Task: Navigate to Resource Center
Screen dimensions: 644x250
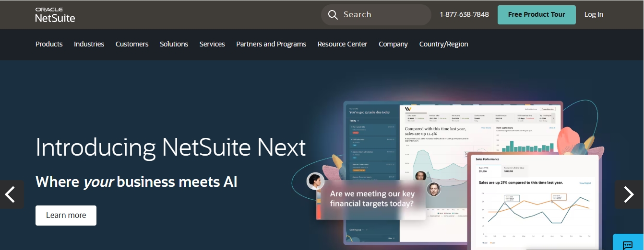Action: tap(342, 44)
